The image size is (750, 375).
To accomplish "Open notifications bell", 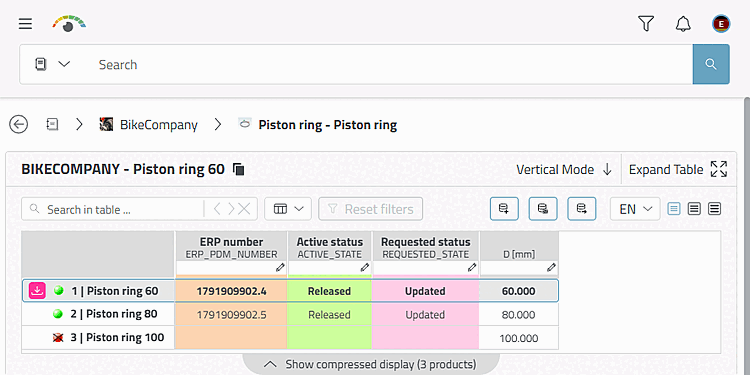I will (x=683, y=23).
